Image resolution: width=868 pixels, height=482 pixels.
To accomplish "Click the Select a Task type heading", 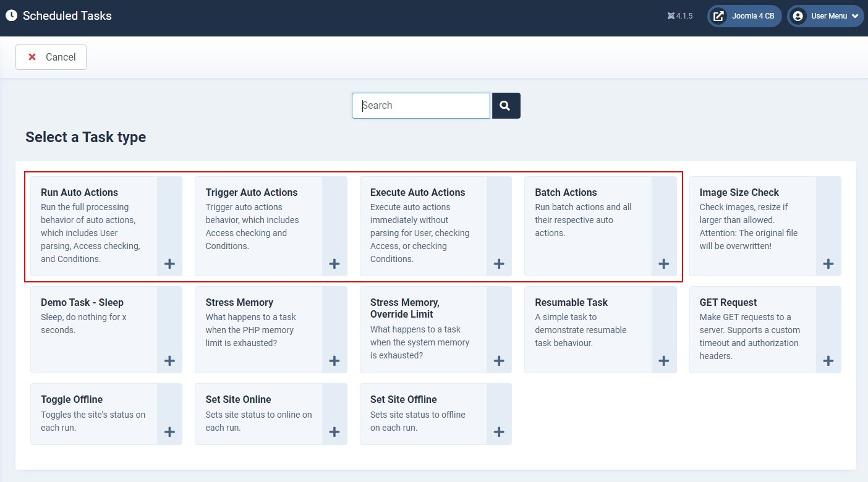I will click(x=86, y=137).
